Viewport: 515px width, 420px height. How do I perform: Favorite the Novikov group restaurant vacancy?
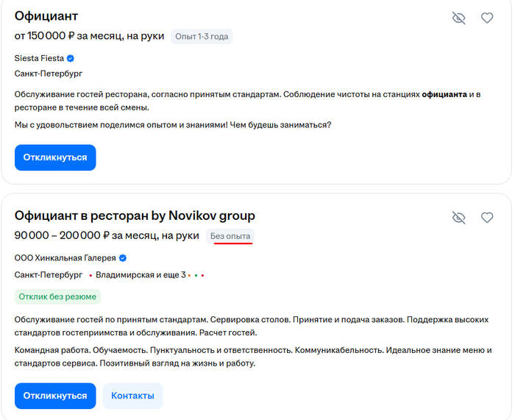pos(487,218)
